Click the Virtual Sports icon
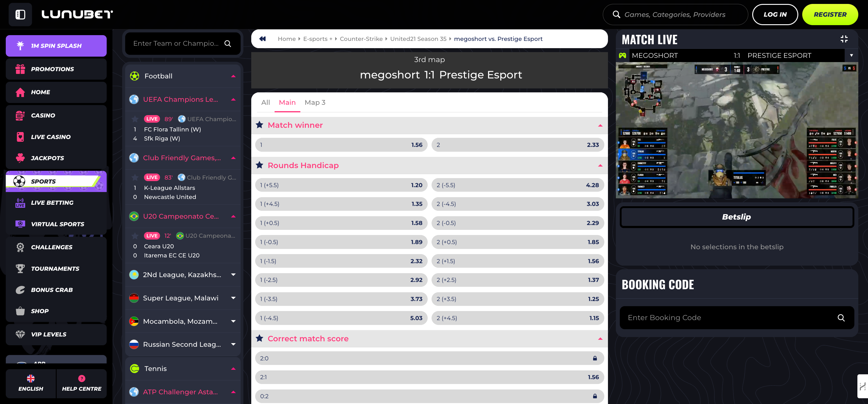Viewport: 868px width, 404px height. click(x=20, y=224)
